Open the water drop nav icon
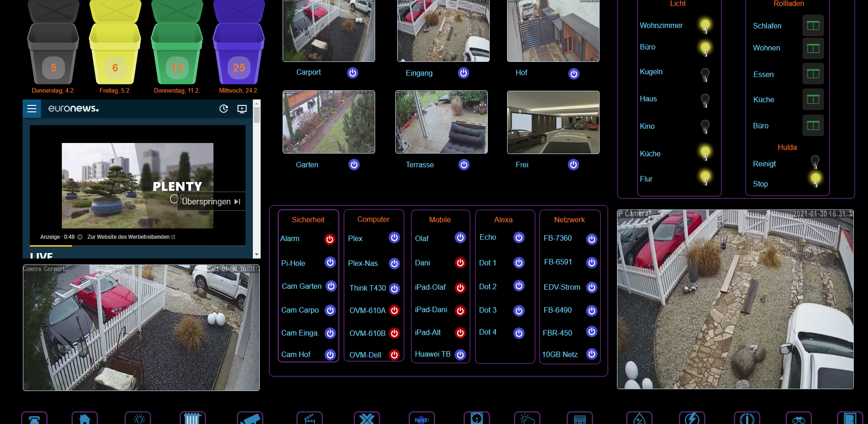Screen dimensions: 868x424 click(639, 418)
